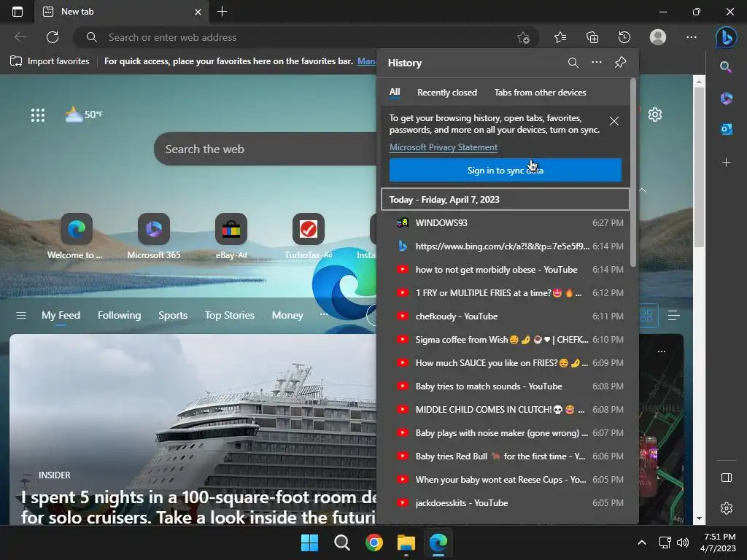The image size is (747, 560).
Task: Dismiss the sync notice with X
Action: point(614,122)
